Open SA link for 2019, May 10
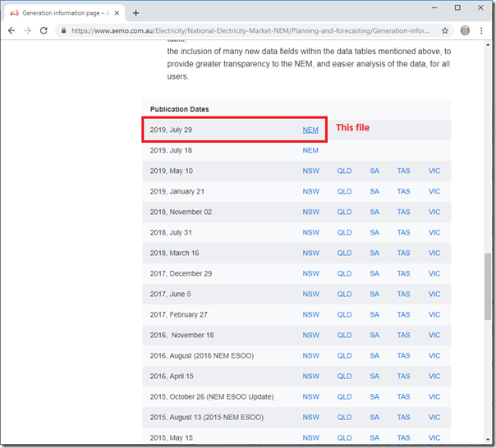Viewport: 496px width, 448px height. [x=374, y=171]
